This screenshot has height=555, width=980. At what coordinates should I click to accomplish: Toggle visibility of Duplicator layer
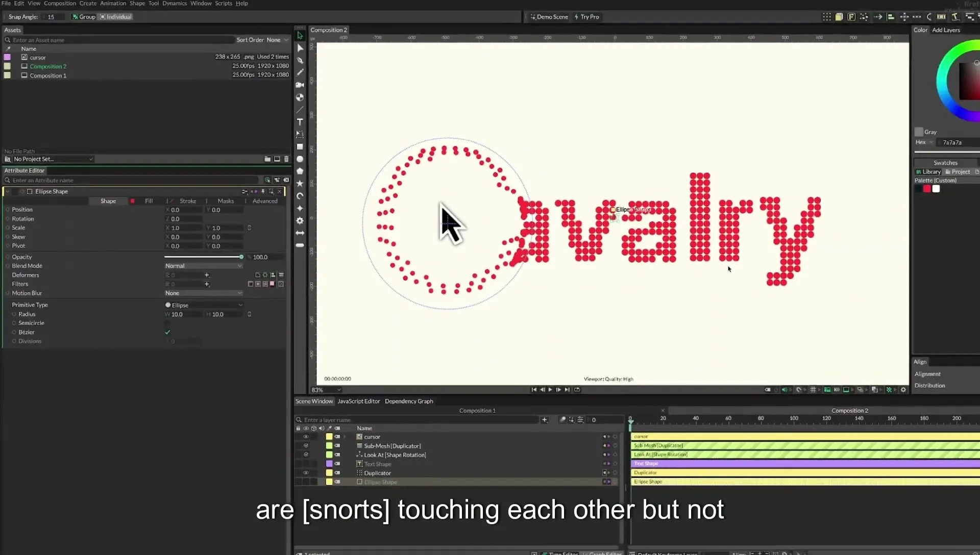(306, 473)
